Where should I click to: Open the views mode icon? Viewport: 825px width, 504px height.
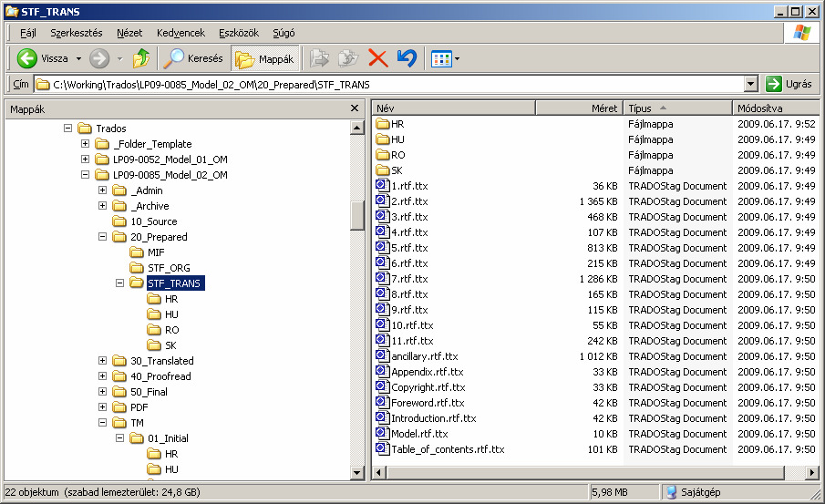coord(441,59)
